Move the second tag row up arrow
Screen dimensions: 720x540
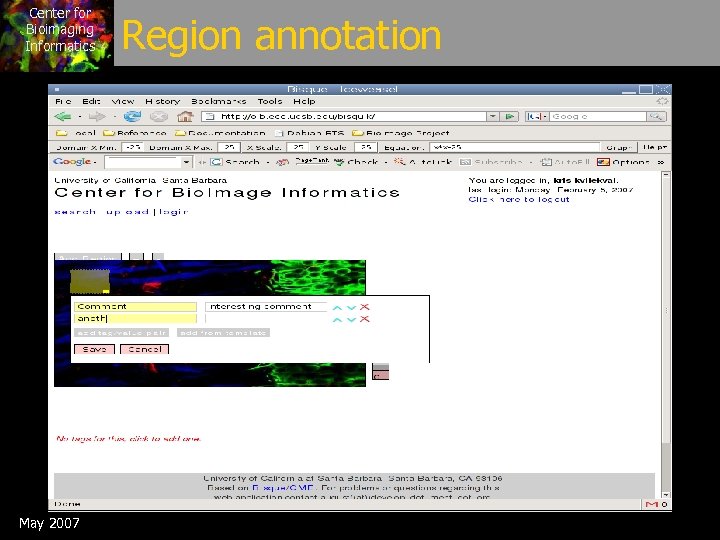(x=337, y=319)
